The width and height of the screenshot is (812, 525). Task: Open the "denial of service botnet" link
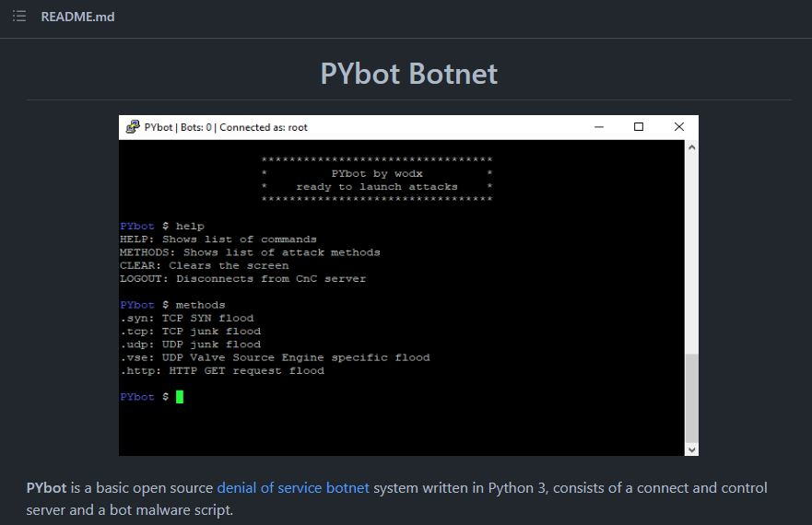coord(293,488)
